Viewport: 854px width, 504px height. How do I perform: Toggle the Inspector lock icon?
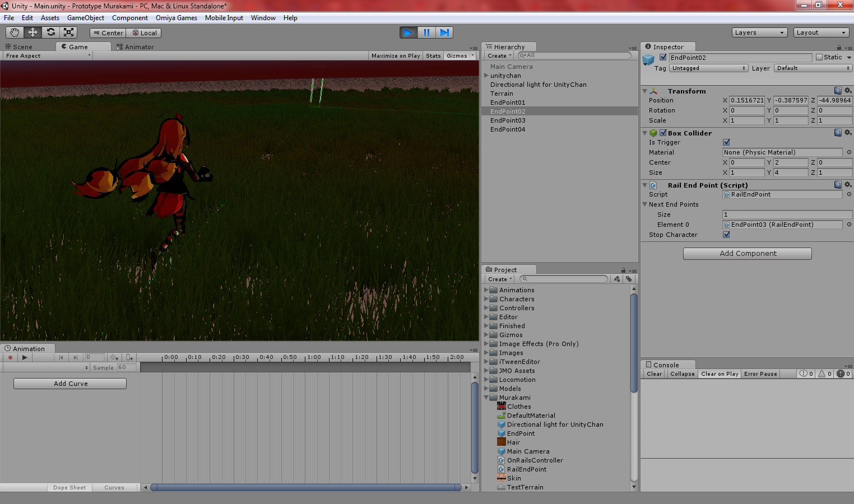[839, 48]
